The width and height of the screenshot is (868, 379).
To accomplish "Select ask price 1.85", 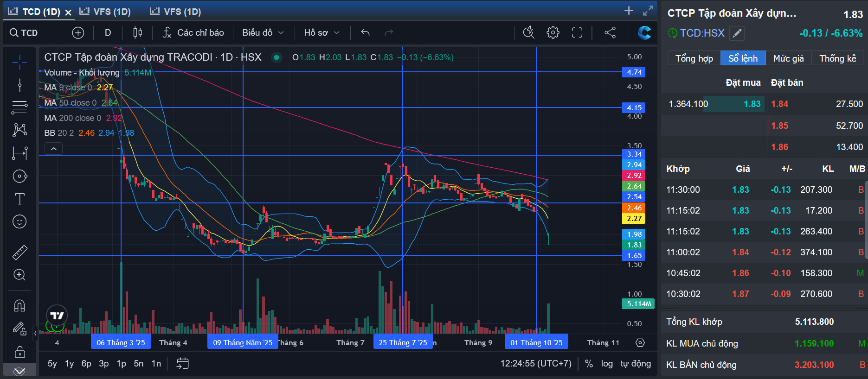I will tap(779, 126).
